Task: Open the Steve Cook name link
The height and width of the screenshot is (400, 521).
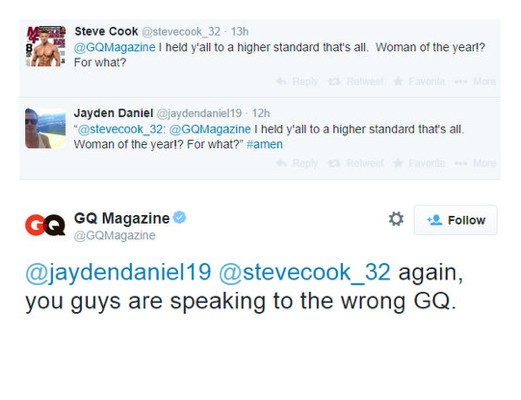Action: coord(106,31)
